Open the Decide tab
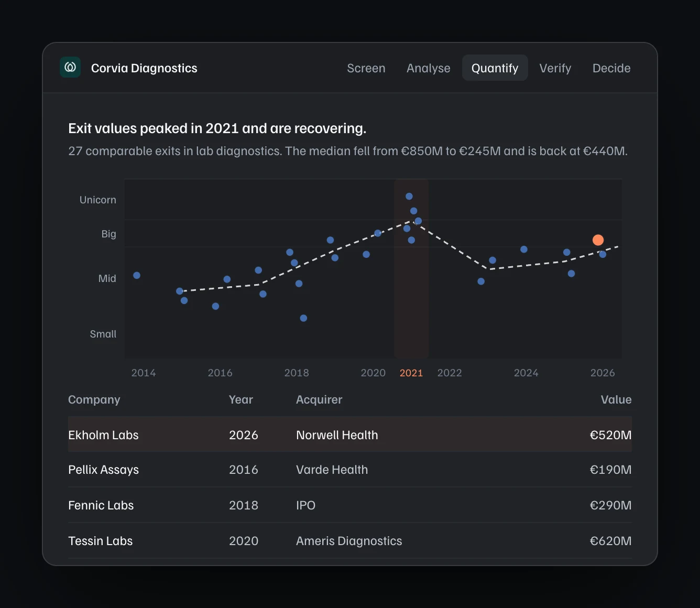The image size is (700, 608). [x=611, y=68]
